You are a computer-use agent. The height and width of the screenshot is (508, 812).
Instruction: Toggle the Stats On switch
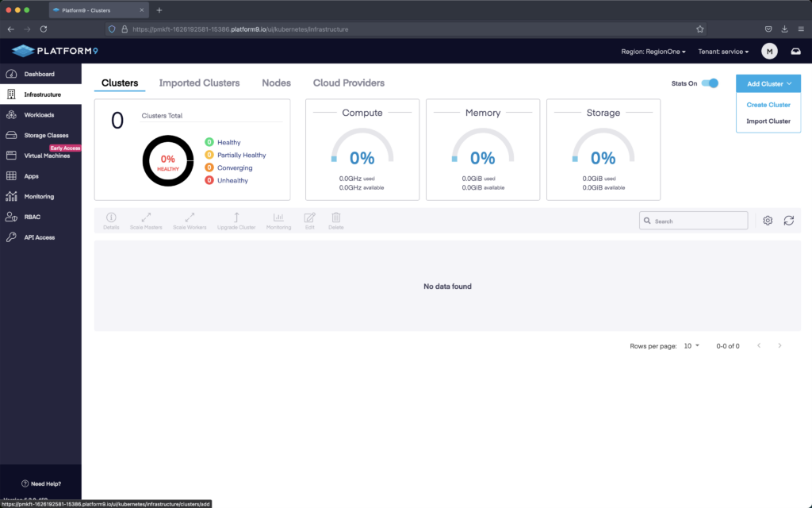click(710, 83)
